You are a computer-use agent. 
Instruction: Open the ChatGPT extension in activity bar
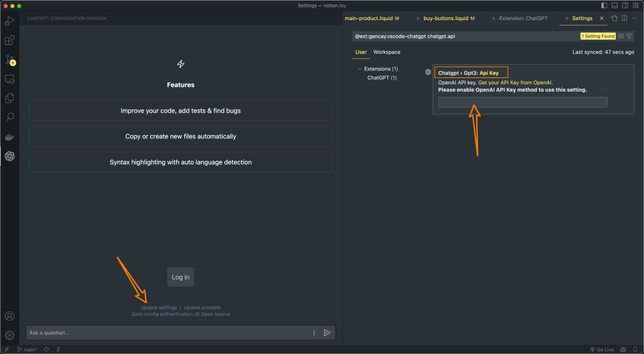point(9,157)
